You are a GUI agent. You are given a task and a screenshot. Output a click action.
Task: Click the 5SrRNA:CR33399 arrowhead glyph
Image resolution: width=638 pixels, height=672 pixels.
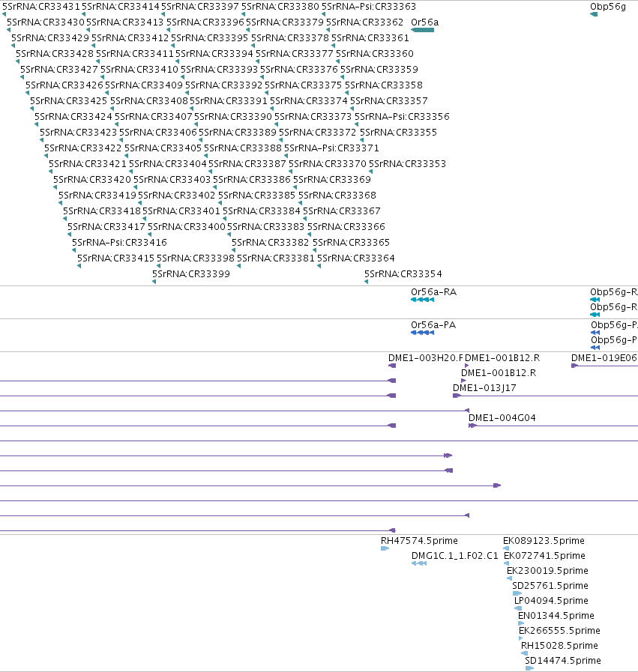[x=154, y=282]
